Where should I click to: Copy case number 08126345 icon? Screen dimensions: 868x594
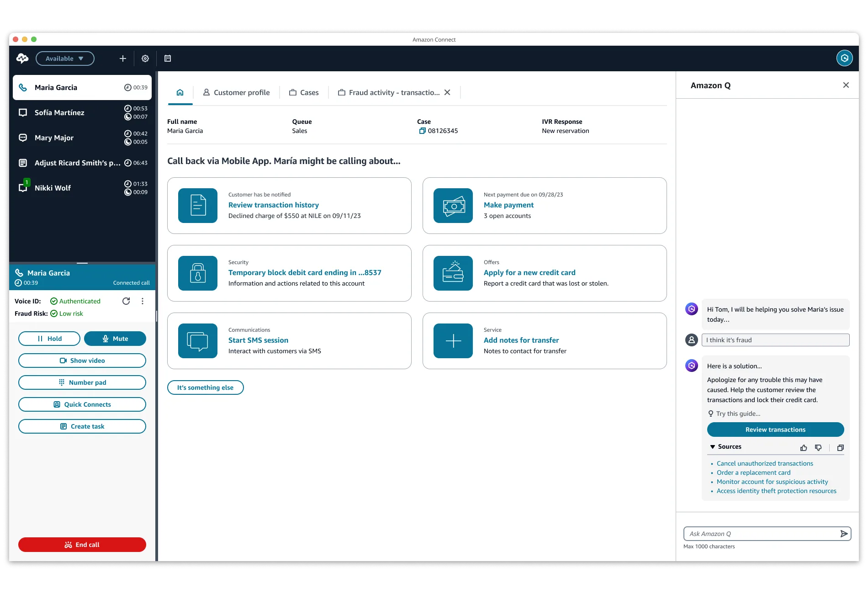422,131
